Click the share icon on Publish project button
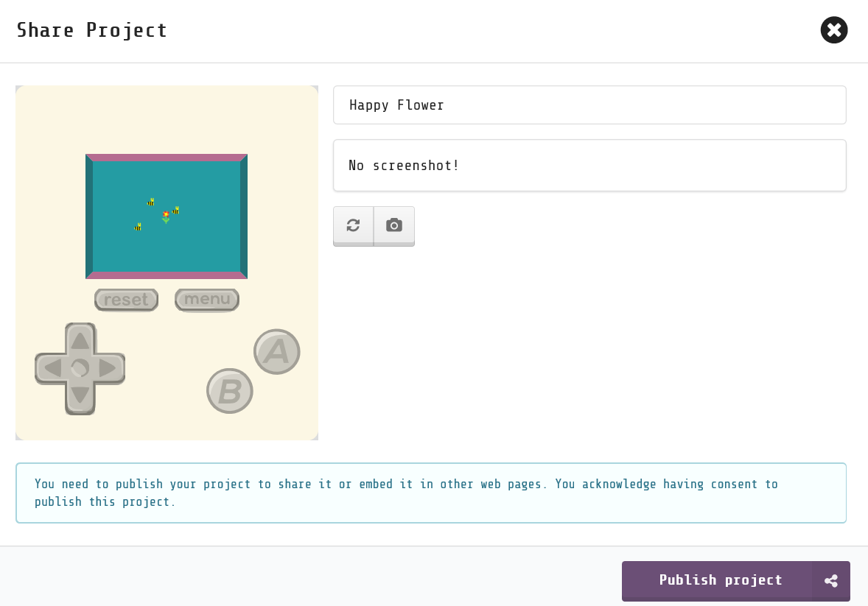Screen dimensions: 868x606 [x=831, y=580]
